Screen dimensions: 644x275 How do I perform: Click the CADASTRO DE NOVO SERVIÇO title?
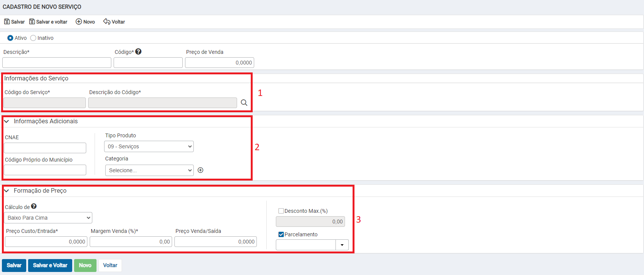tap(42, 7)
